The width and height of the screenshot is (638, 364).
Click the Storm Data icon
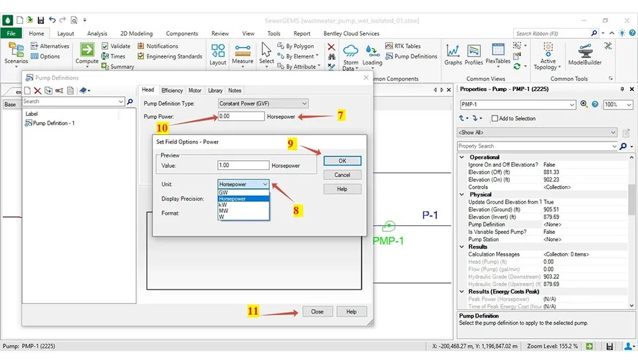(350, 51)
